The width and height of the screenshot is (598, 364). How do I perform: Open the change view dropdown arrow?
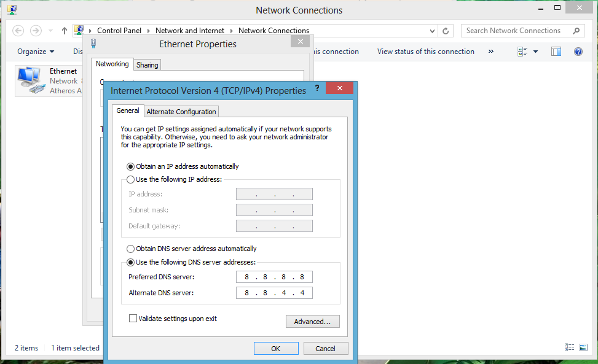535,52
